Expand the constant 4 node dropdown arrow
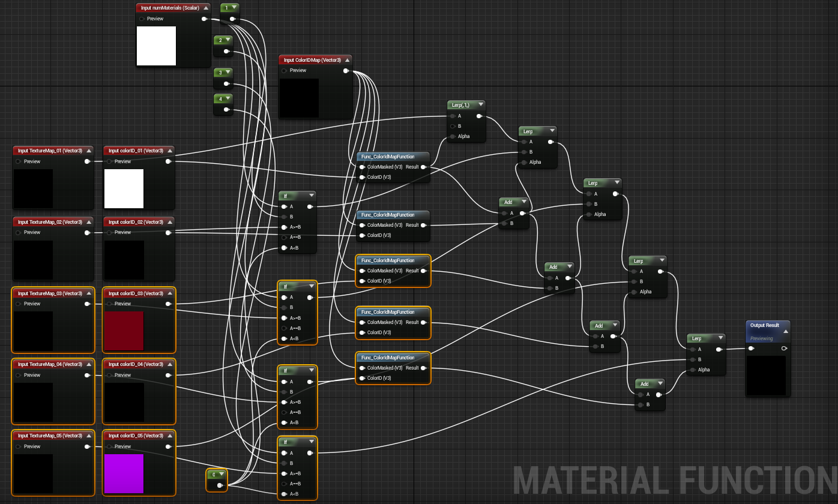Image resolution: width=838 pixels, height=504 pixels. pyautogui.click(x=229, y=98)
